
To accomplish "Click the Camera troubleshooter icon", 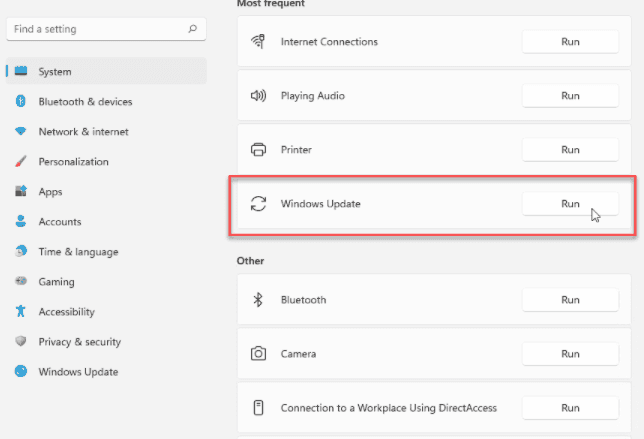I will (x=258, y=354).
